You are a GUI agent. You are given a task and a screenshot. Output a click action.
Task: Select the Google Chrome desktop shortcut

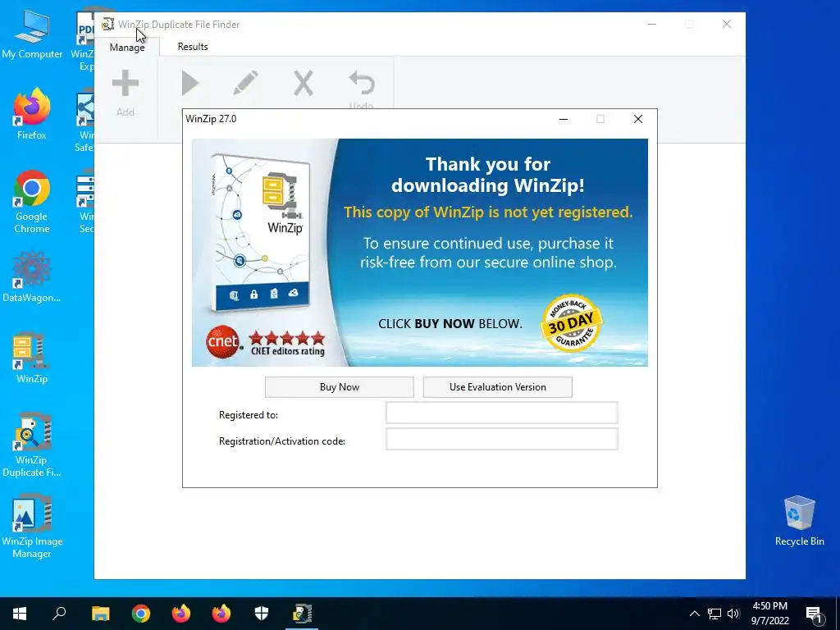tap(32, 202)
